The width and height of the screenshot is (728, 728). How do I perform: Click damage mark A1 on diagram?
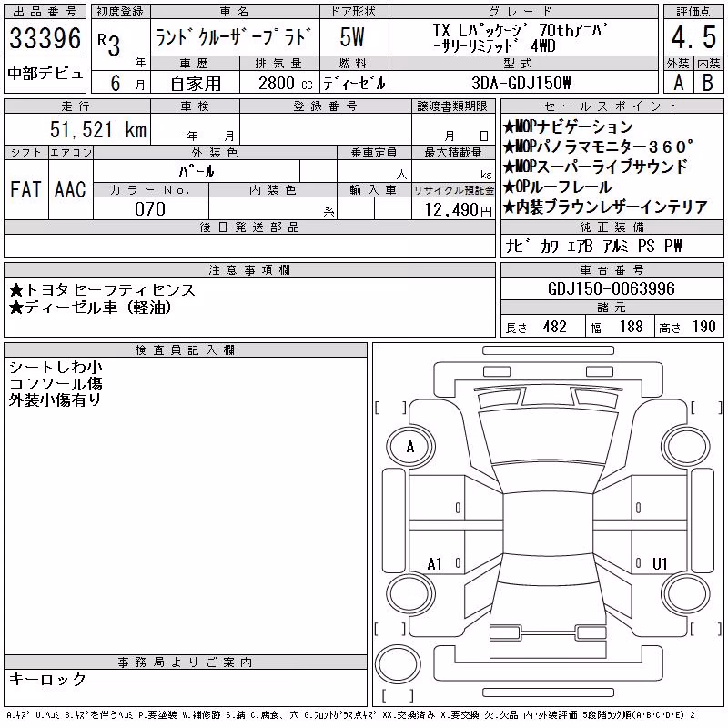pos(435,564)
